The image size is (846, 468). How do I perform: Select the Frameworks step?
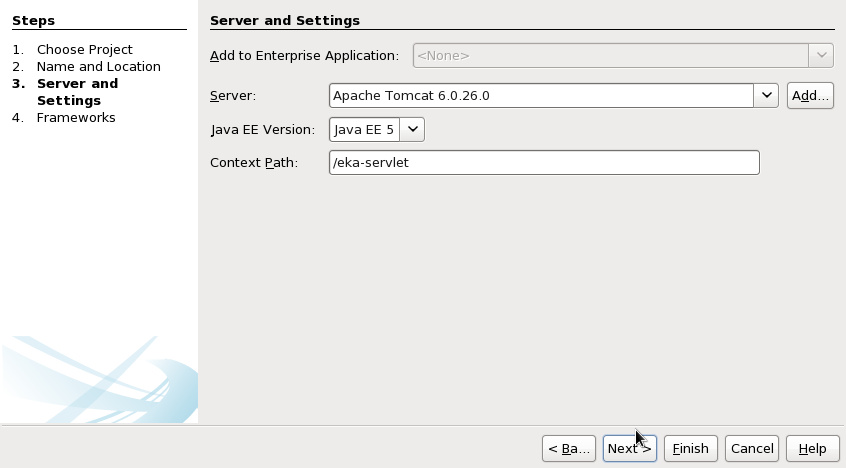(x=76, y=118)
